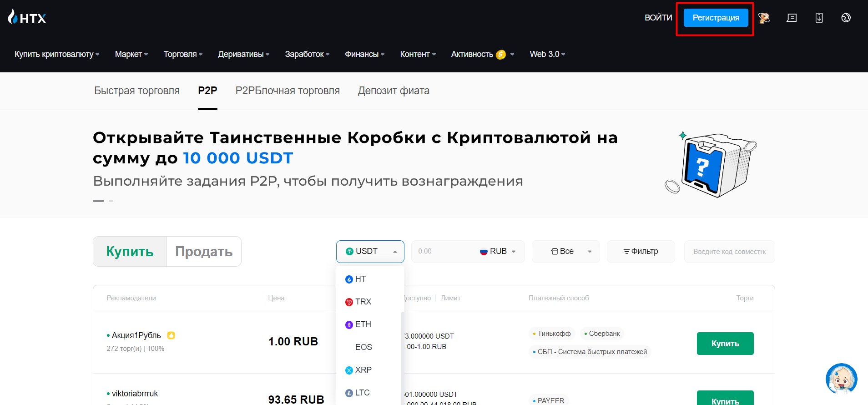868x405 pixels.
Task: Open the RUB currency dropdown
Action: 498,252
